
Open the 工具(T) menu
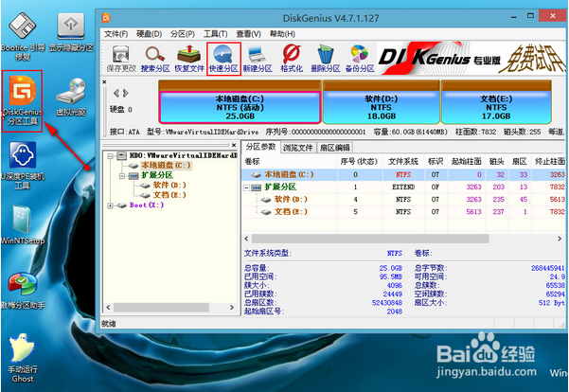(215, 34)
